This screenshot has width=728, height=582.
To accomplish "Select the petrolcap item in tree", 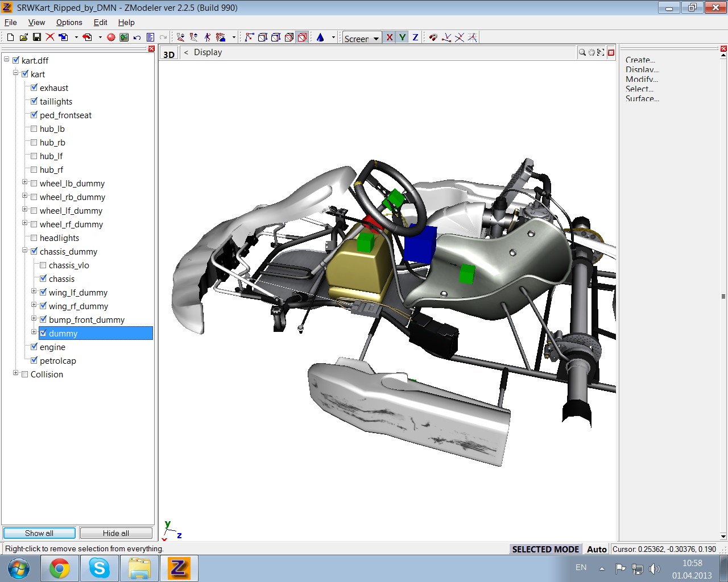I will tap(57, 361).
